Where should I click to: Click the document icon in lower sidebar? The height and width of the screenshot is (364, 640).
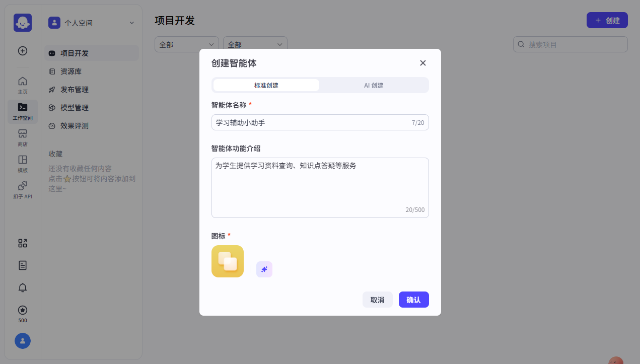tap(22, 265)
